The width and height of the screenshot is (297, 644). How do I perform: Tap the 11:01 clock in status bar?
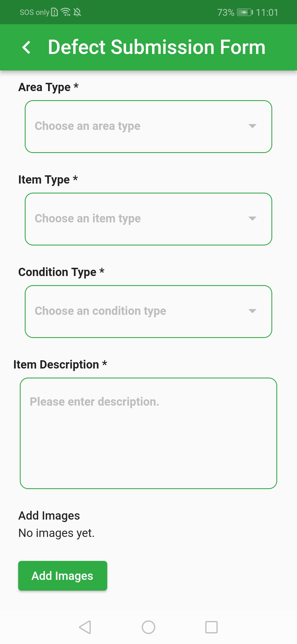click(x=267, y=12)
